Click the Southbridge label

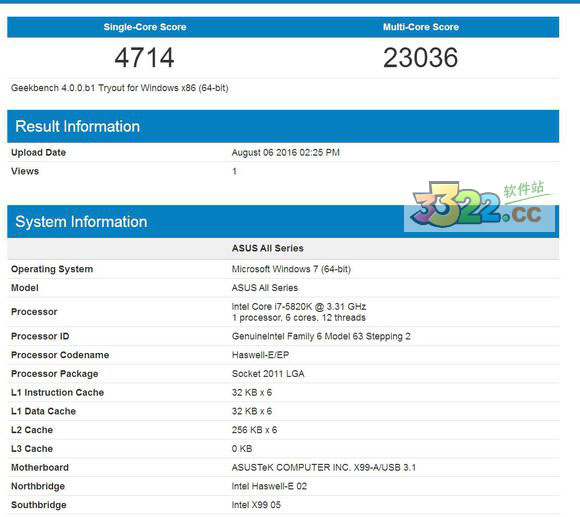38,505
